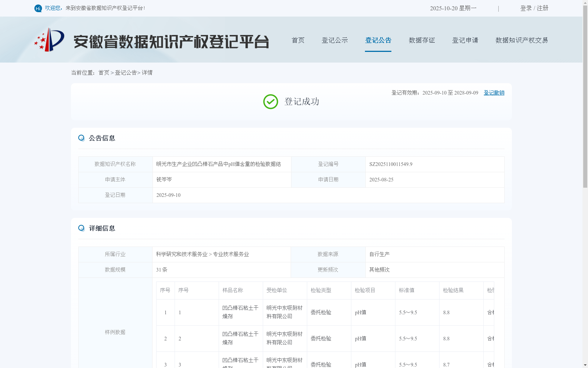The image size is (588, 368).
Task: Open the 数据知识产权交易 tab
Action: (x=522, y=40)
